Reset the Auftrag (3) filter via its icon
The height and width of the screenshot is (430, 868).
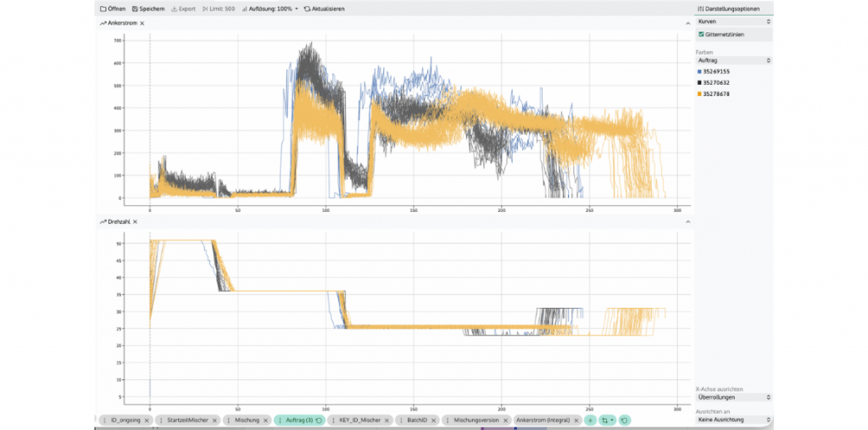pos(319,420)
